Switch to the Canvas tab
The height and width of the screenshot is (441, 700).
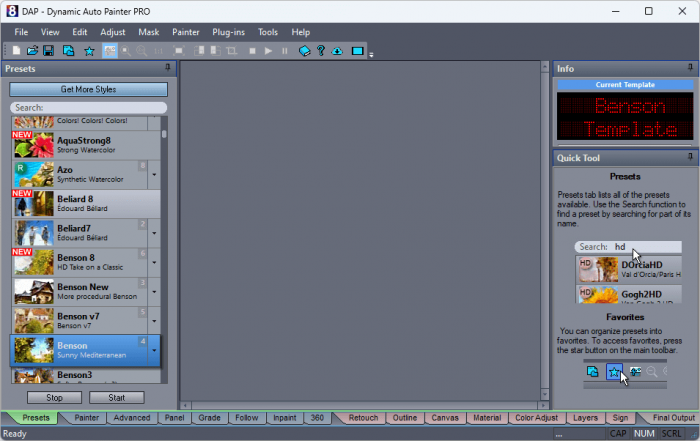[x=444, y=417]
